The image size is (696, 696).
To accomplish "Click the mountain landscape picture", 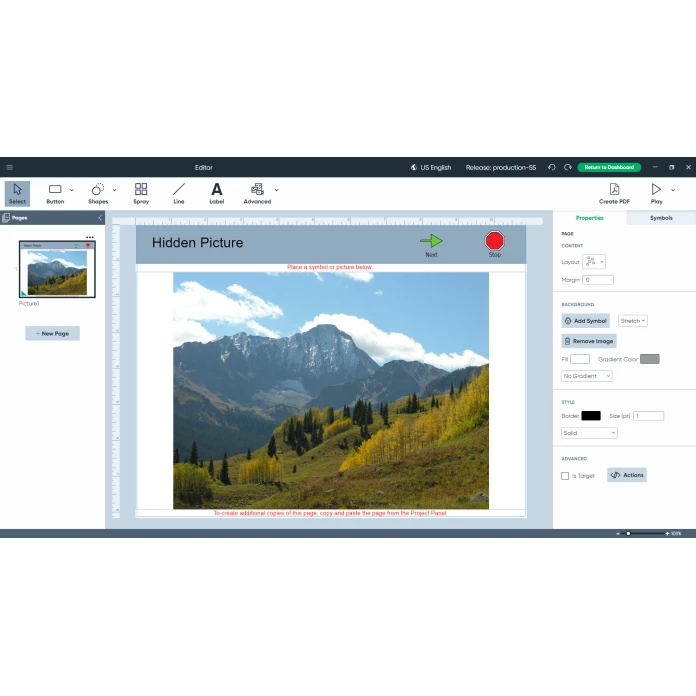I will (x=331, y=391).
